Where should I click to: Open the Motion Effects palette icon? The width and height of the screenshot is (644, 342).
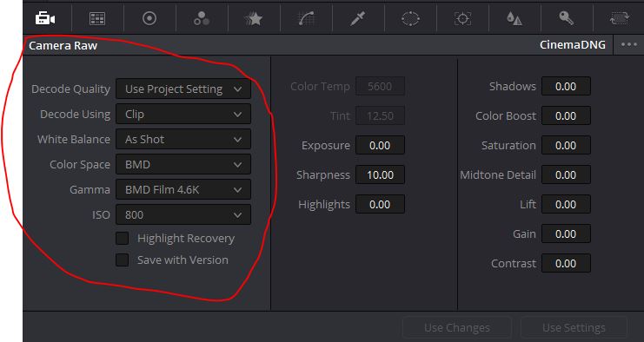[254, 18]
